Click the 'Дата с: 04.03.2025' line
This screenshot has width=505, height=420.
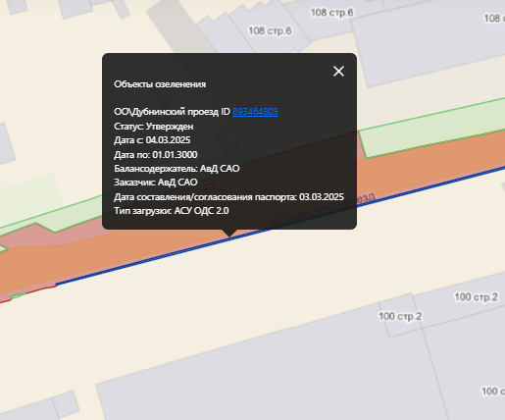click(x=152, y=140)
